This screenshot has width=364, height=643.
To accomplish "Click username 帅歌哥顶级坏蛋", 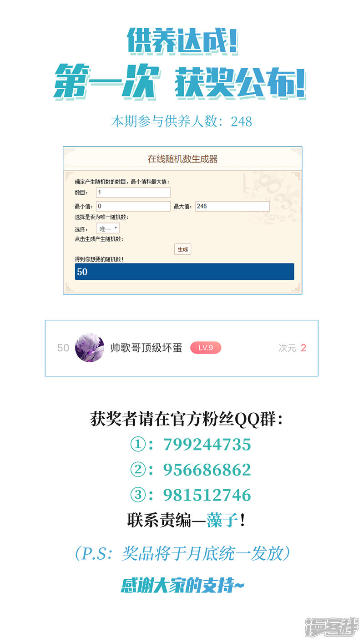I will (x=147, y=348).
